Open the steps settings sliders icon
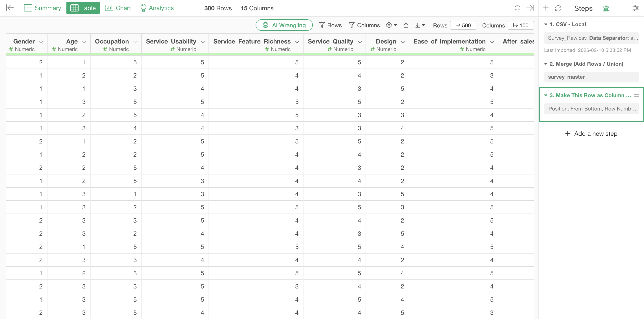Image resolution: width=644 pixels, height=319 pixels. point(635,8)
